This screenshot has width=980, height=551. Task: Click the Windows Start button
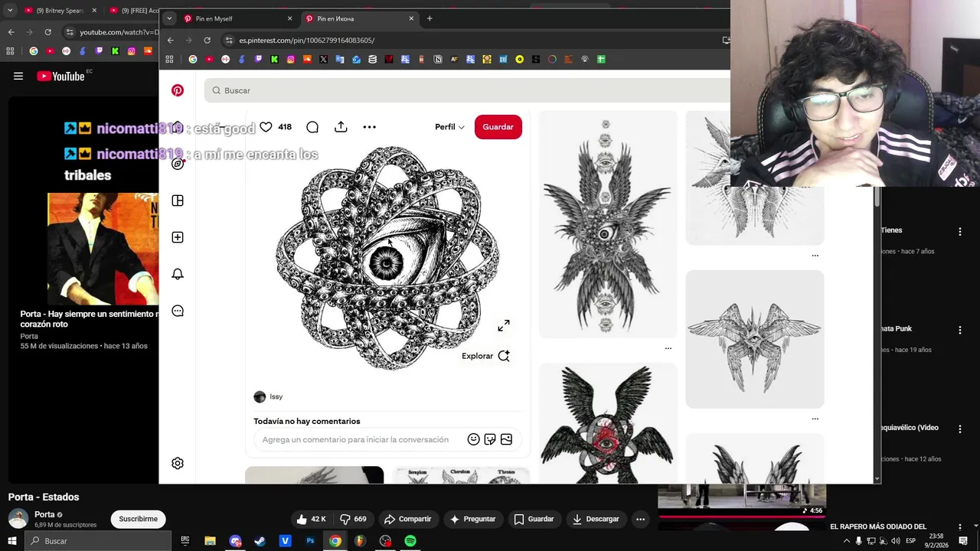pos(11,541)
